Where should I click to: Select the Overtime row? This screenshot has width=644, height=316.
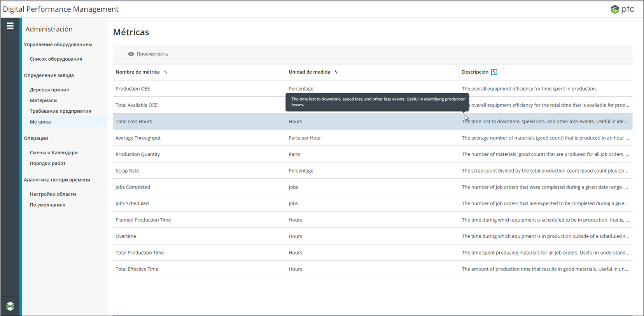373,236
